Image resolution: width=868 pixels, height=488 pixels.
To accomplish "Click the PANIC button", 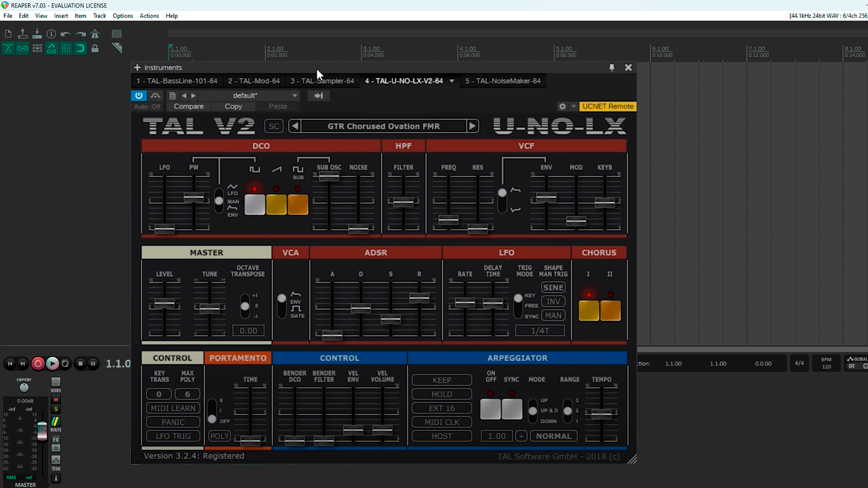I will pos(173,422).
